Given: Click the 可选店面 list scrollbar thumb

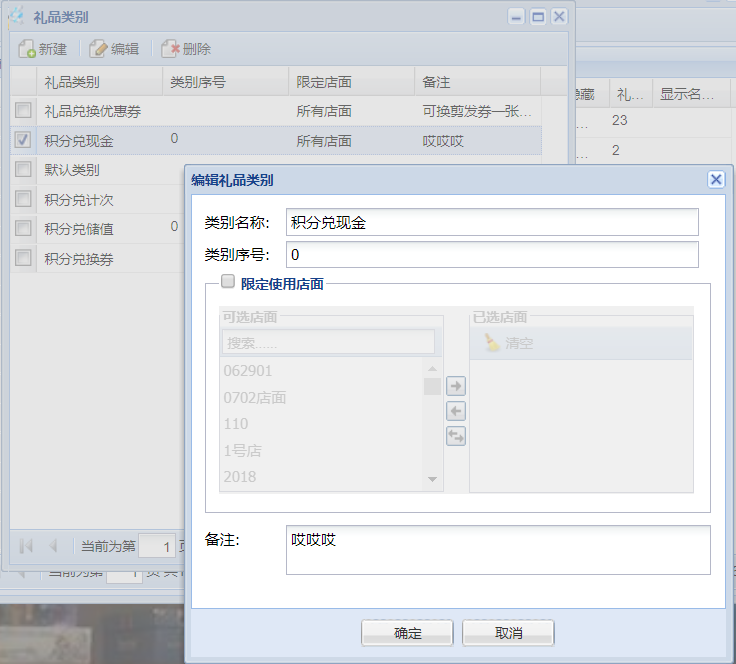Looking at the screenshot, I should point(432,387).
